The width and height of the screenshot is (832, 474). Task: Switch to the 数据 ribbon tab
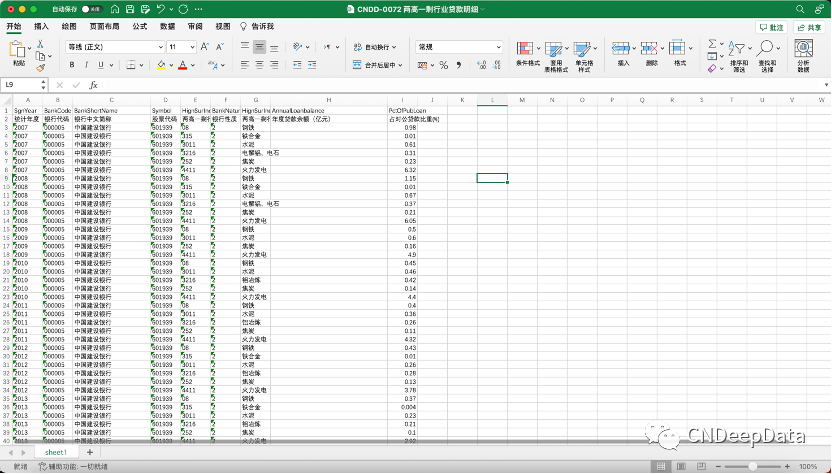click(x=168, y=26)
